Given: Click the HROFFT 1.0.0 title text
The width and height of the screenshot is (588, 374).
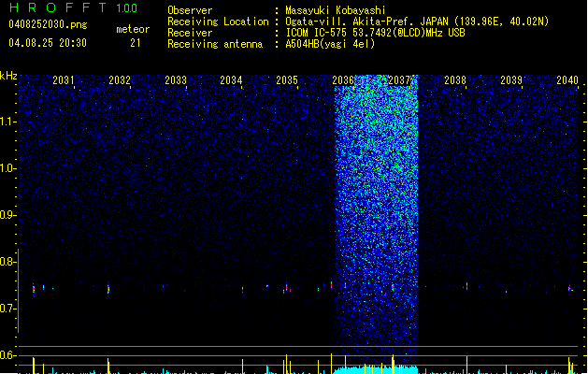Looking at the screenshot, I should [73, 7].
